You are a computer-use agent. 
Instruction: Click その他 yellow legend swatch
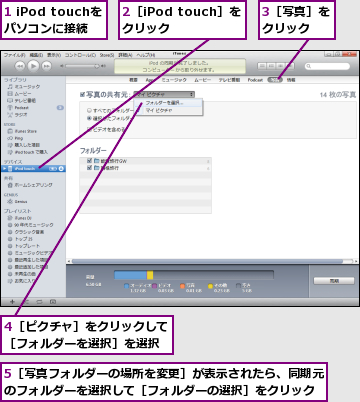(210, 286)
